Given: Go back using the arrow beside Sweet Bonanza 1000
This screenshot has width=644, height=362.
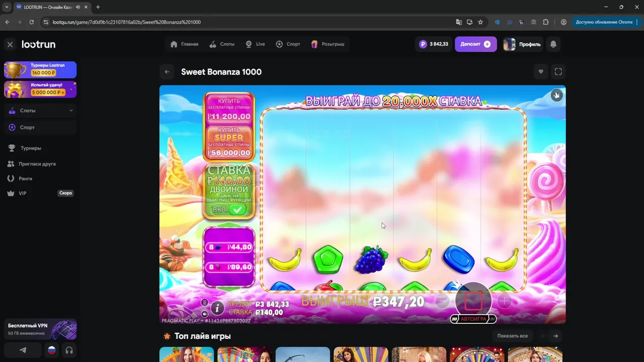Looking at the screenshot, I should pos(167,72).
